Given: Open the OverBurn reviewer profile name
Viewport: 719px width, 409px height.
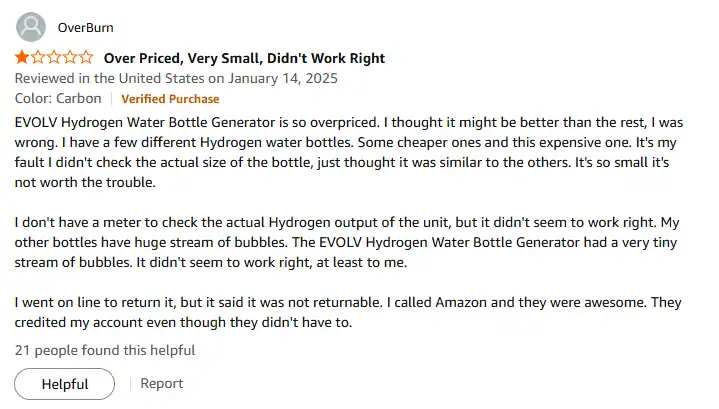Looking at the screenshot, I should [85, 27].
